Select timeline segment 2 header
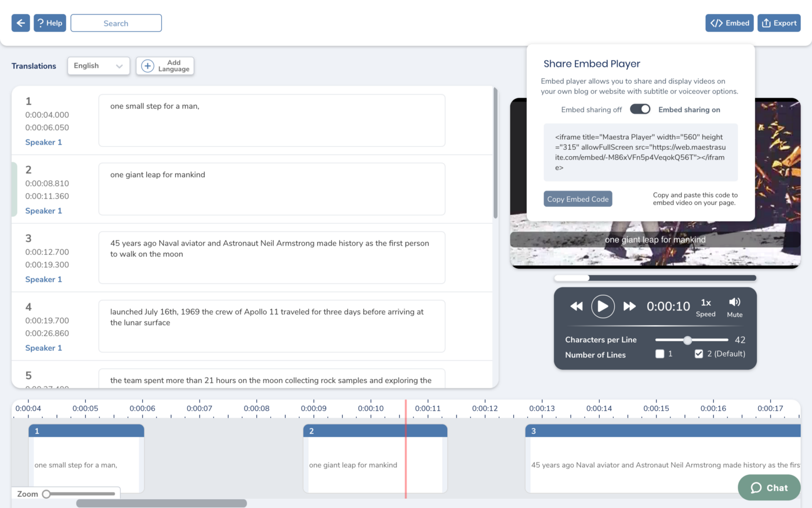Viewport: 812px width, 508px height. pos(375,431)
